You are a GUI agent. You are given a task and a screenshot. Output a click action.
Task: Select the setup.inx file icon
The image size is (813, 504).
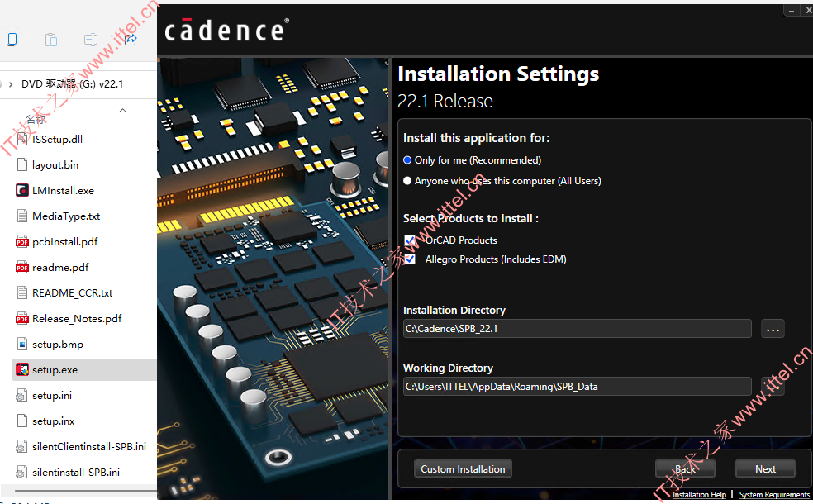21,421
